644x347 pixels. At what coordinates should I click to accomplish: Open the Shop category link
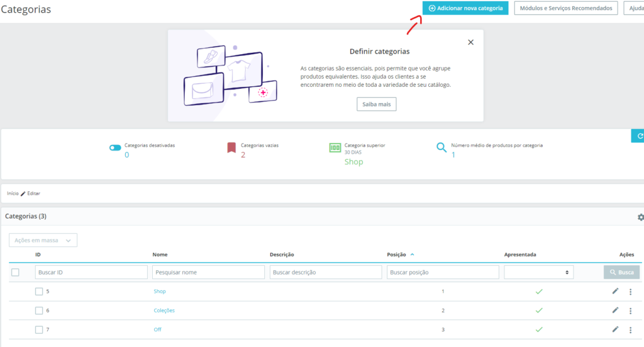pos(160,292)
